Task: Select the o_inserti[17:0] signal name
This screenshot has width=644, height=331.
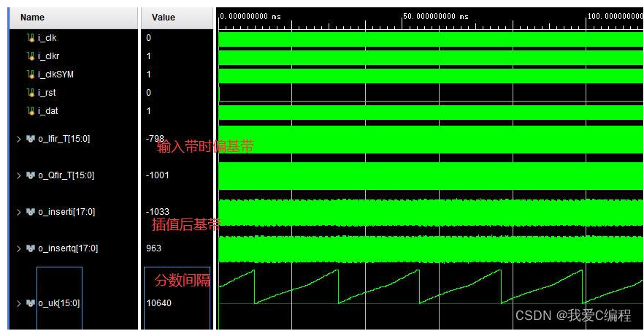Action: pos(66,212)
